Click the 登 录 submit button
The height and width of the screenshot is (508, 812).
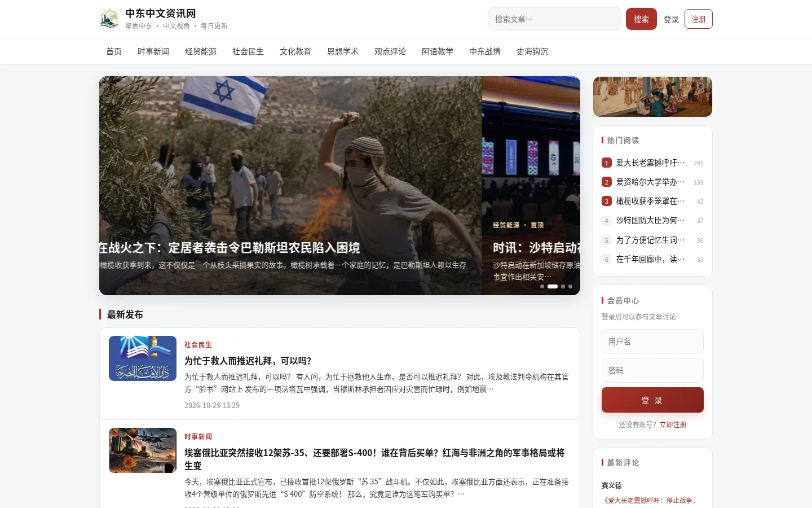[x=652, y=400]
